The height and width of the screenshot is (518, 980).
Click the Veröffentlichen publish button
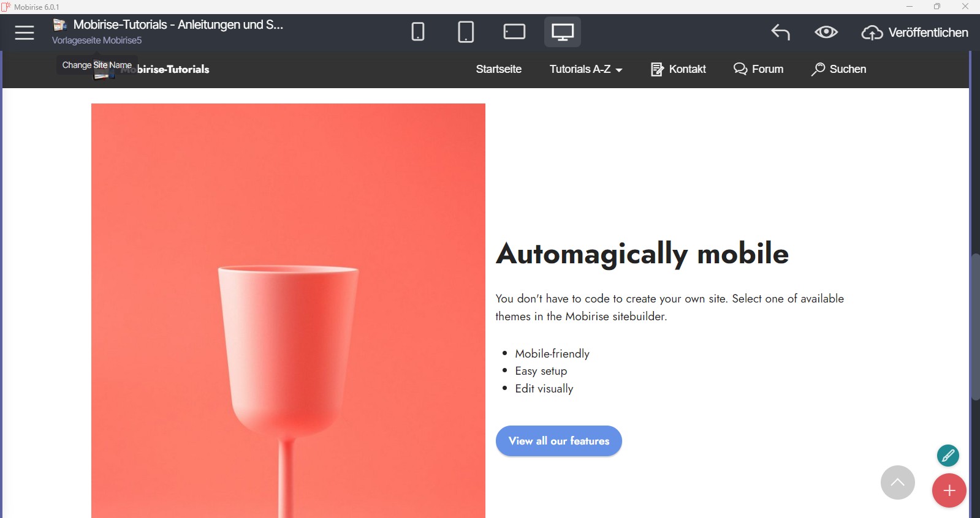(x=915, y=32)
